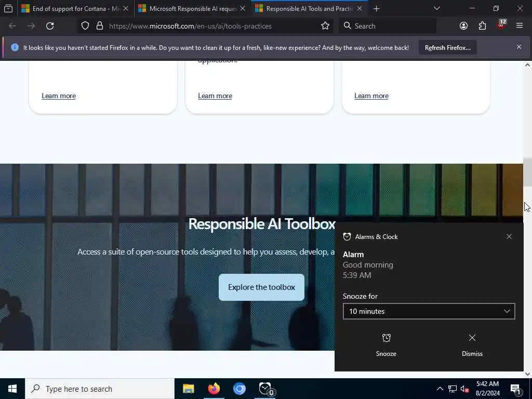Reload the page with the refresh icon
Image resolution: width=532 pixels, height=399 pixels.
(50, 26)
